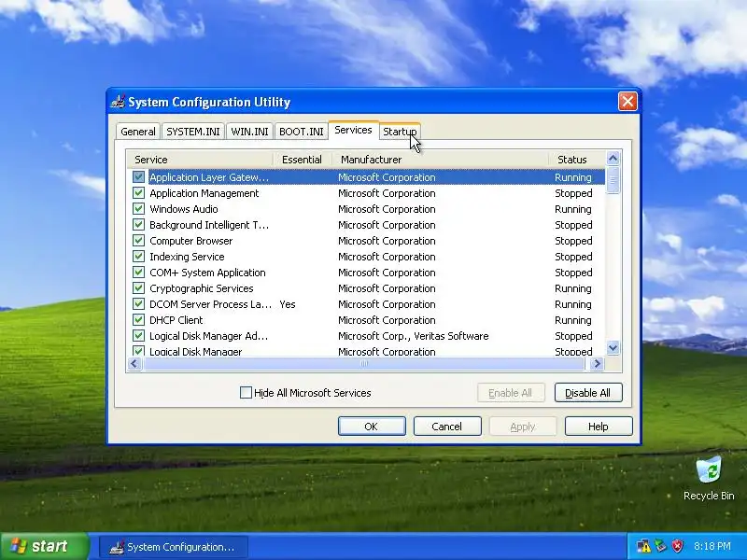
Task: Click the horizontal scrollbar left arrow
Action: click(134, 364)
